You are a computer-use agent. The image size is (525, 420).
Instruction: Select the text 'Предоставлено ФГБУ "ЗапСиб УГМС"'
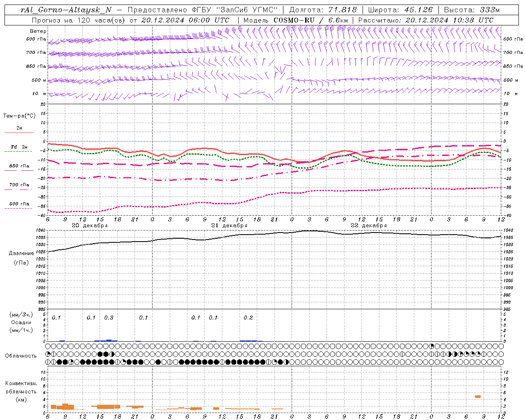point(203,10)
